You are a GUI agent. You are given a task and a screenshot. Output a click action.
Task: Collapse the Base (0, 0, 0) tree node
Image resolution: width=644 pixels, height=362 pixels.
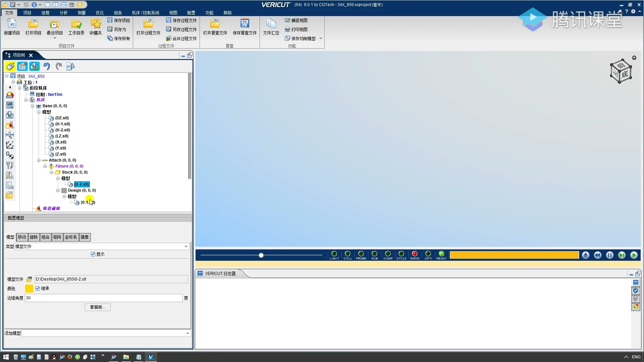(x=33, y=106)
